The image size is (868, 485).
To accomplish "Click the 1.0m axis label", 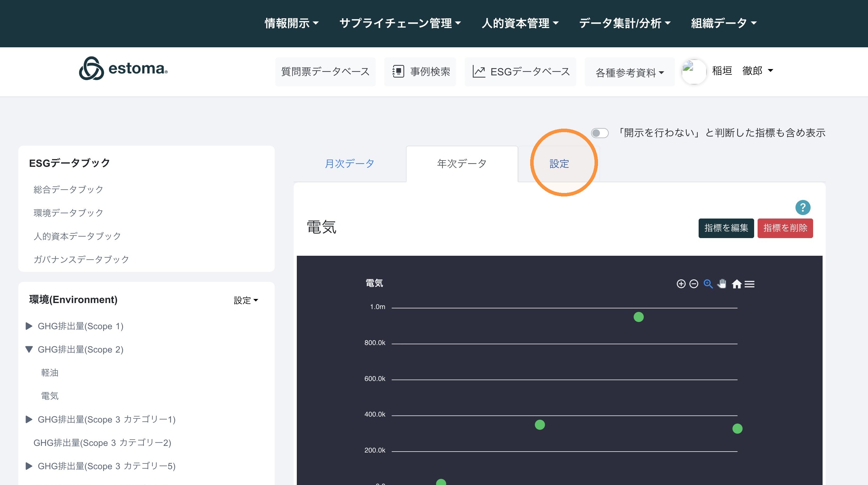I will pos(378,307).
